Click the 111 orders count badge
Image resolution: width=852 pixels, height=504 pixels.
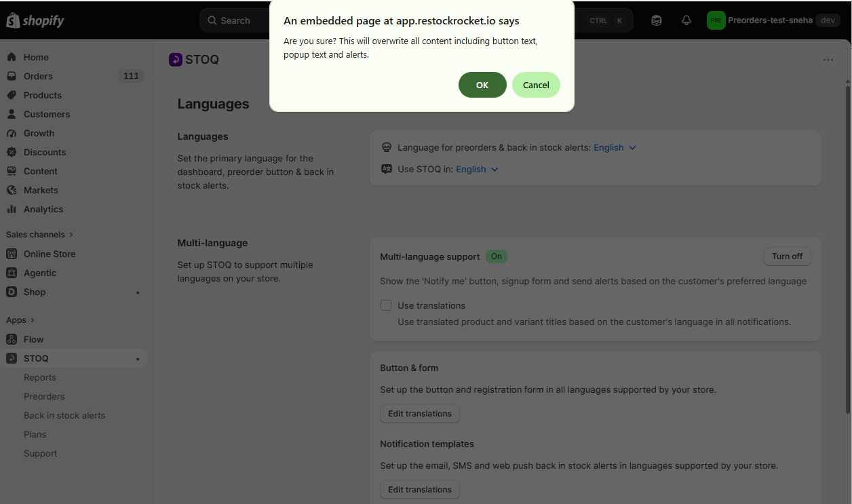(131, 76)
